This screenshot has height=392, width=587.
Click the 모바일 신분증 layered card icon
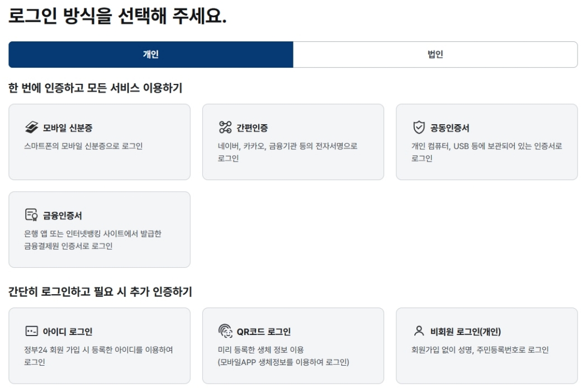click(31, 127)
